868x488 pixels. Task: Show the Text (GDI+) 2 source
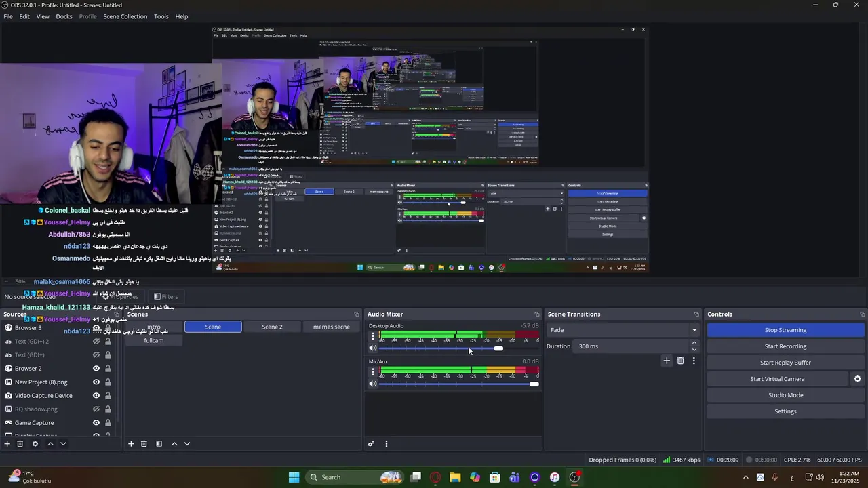coord(96,342)
